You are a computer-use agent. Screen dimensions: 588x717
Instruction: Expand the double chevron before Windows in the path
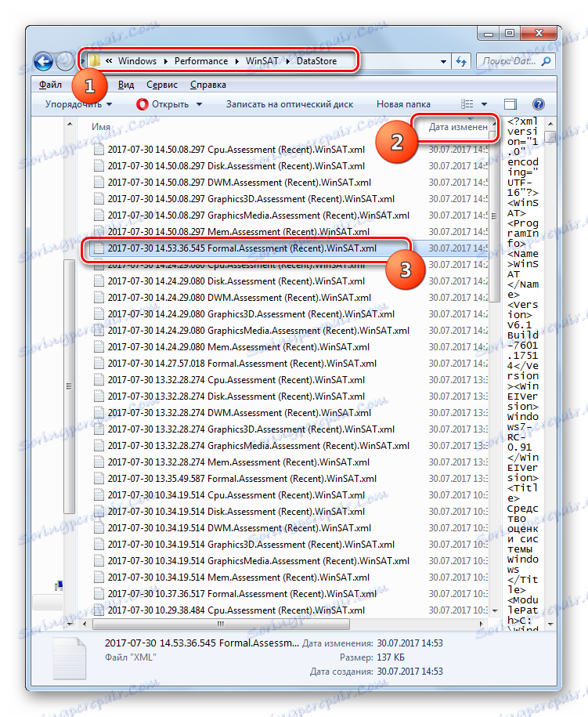coord(109,61)
